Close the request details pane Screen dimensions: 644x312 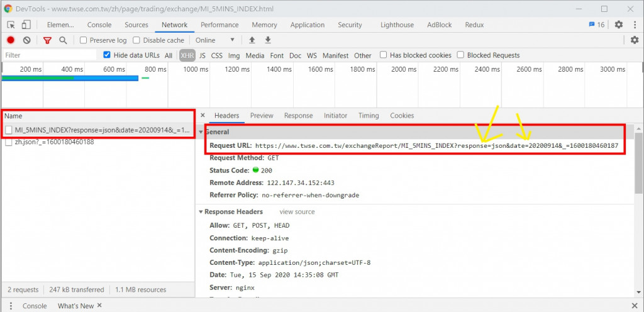point(203,116)
